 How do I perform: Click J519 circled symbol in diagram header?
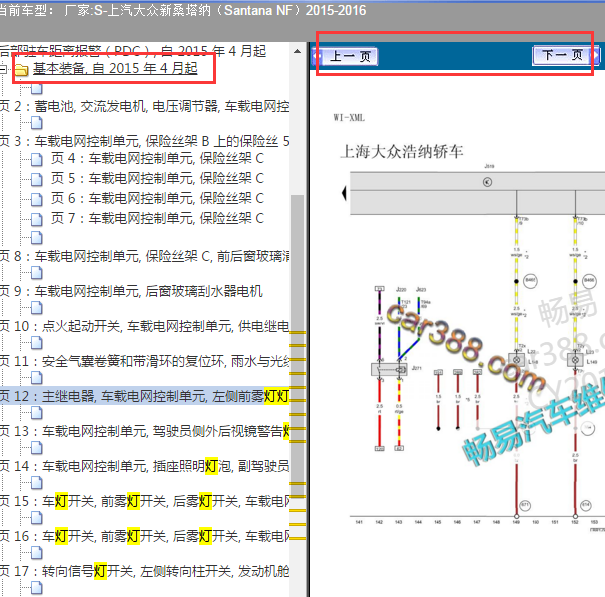(487, 182)
